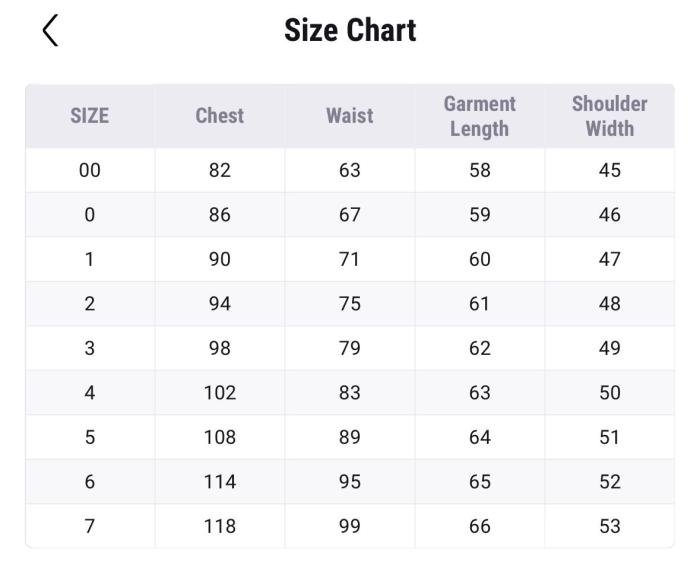Select the size 00 row label
The width and height of the screenshot is (700, 575).
(89, 170)
